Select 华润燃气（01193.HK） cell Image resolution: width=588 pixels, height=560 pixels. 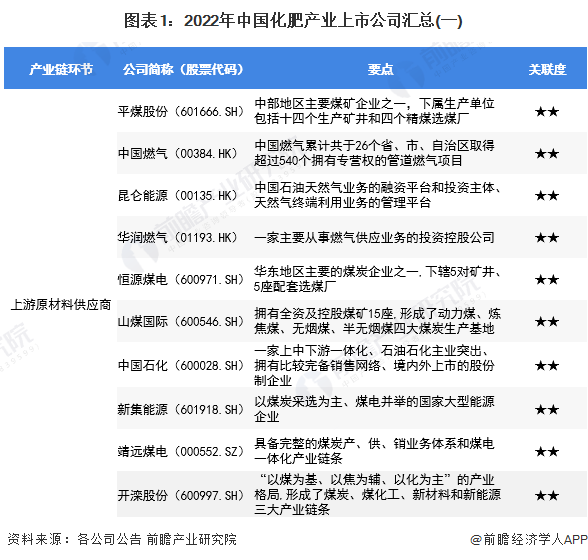[x=178, y=237]
